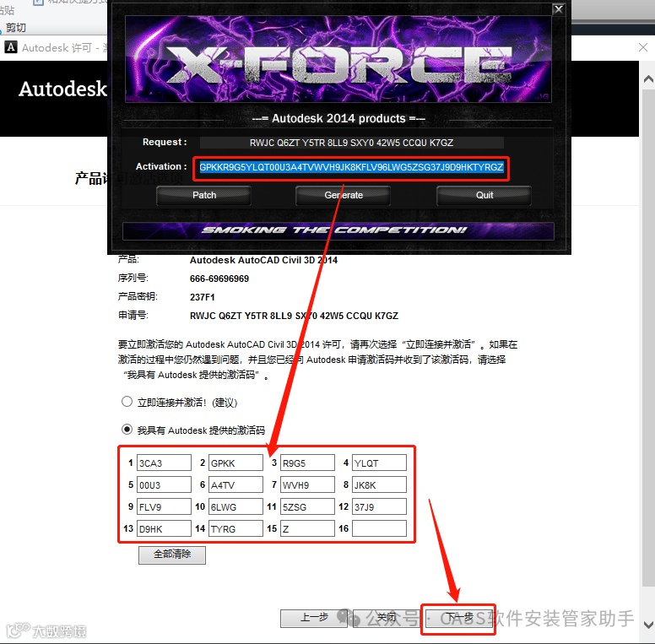Click activation code box 1 containing 3CA3
Image resolution: width=655 pixels, height=644 pixels.
[x=164, y=463]
